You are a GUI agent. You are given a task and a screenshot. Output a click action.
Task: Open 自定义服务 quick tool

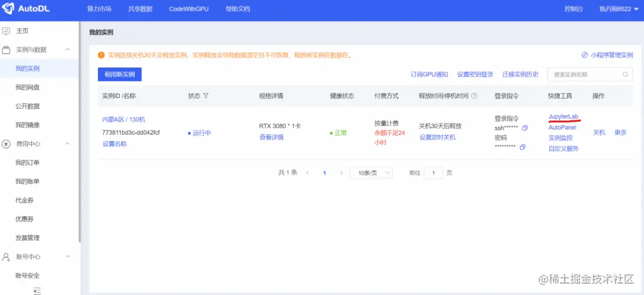click(563, 149)
